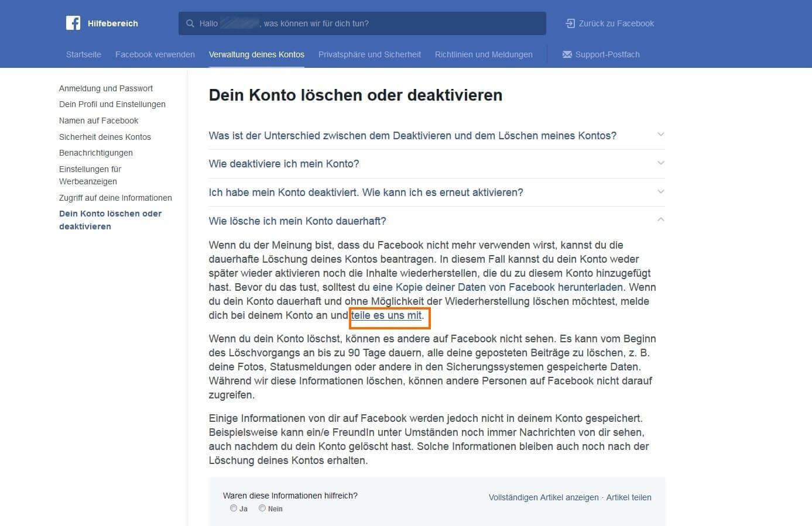
Task: Click Vollständigen Artikel anzeigen link
Action: (544, 497)
